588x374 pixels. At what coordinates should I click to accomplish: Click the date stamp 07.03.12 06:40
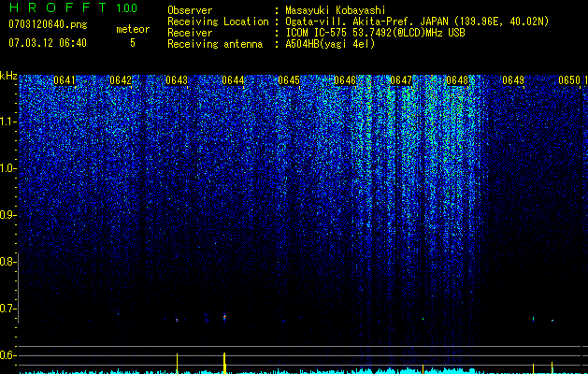pos(48,43)
